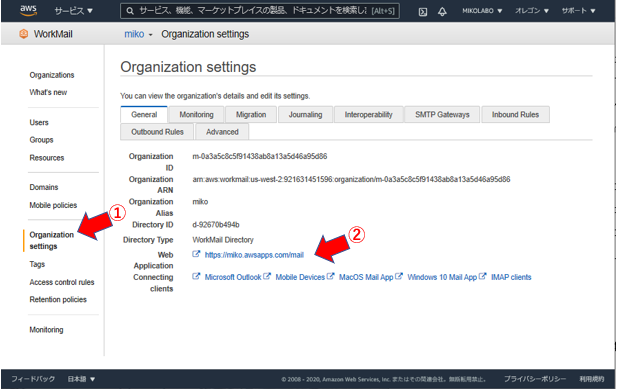Open What's new in the sidebar
618x389 pixels.
(x=48, y=92)
